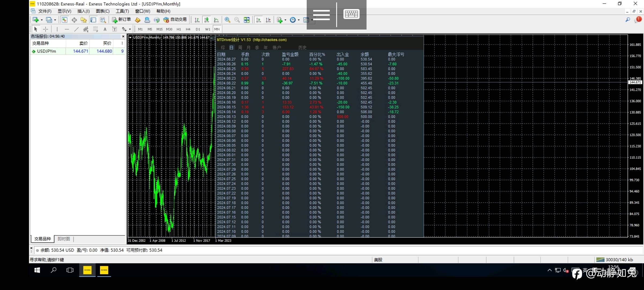
Task: Toggle the chart auto scroll button
Action: pyautogui.click(x=258, y=20)
